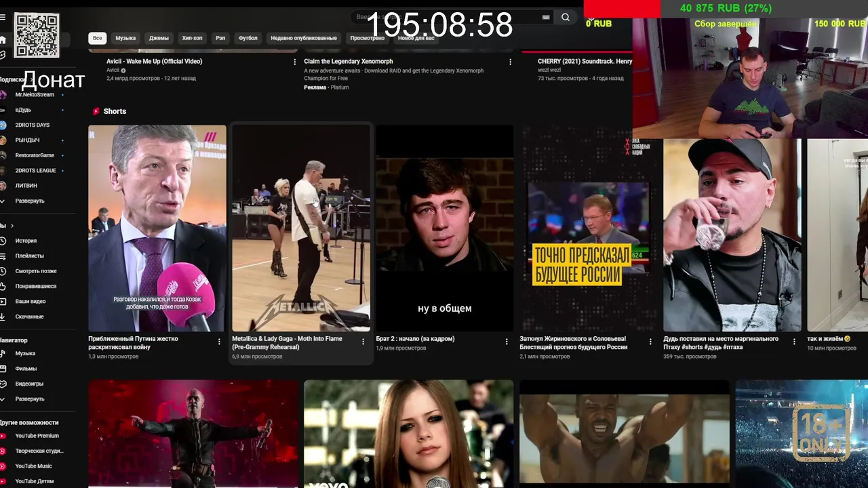Play the 'Брат 2' short thumbnail
Viewport: 868px width, 488px height.
pyautogui.click(x=445, y=228)
